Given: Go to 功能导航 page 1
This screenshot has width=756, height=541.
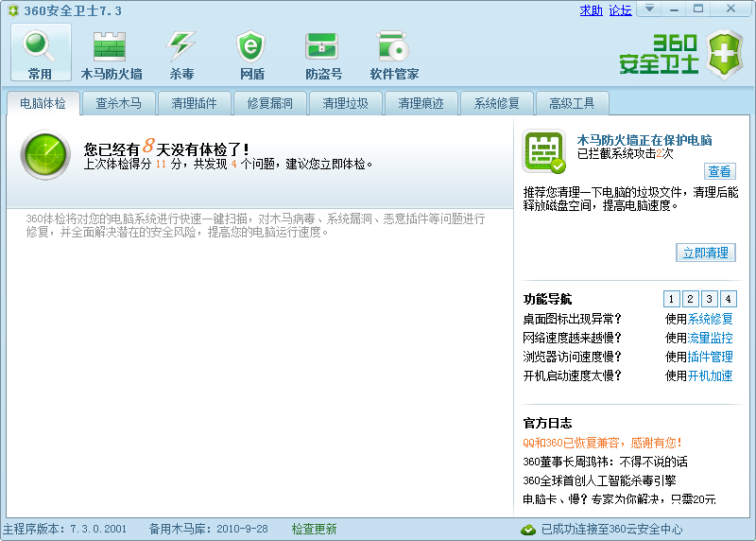Looking at the screenshot, I should coord(671,299).
